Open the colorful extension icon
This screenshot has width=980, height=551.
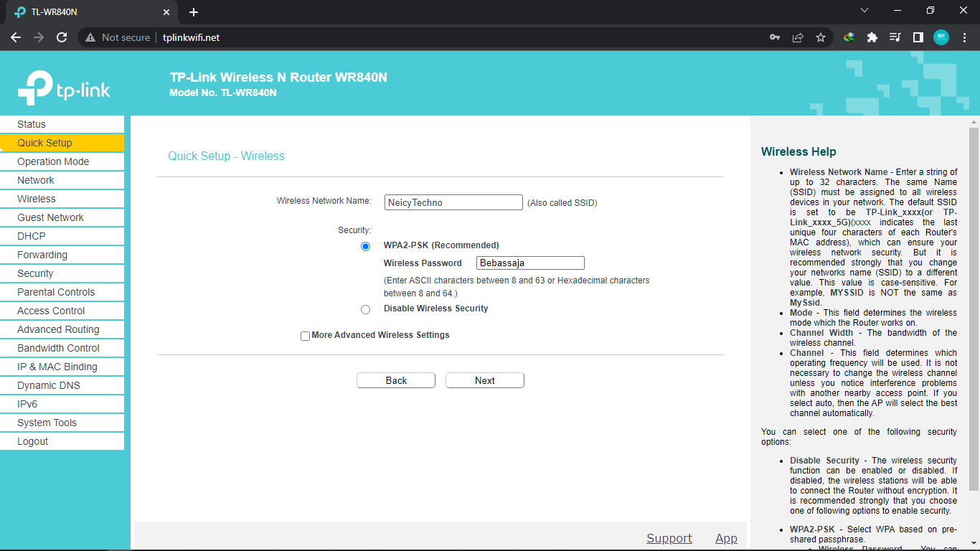[x=849, y=37]
